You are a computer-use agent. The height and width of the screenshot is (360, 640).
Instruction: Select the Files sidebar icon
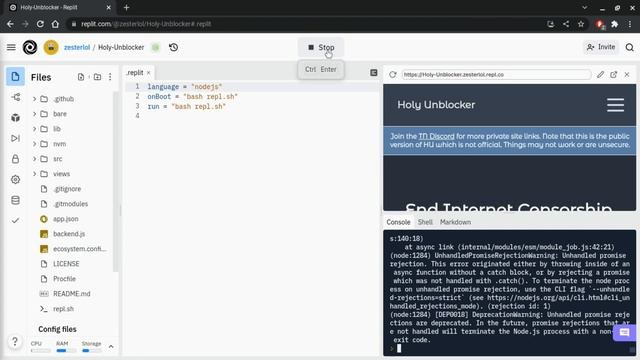(x=16, y=77)
